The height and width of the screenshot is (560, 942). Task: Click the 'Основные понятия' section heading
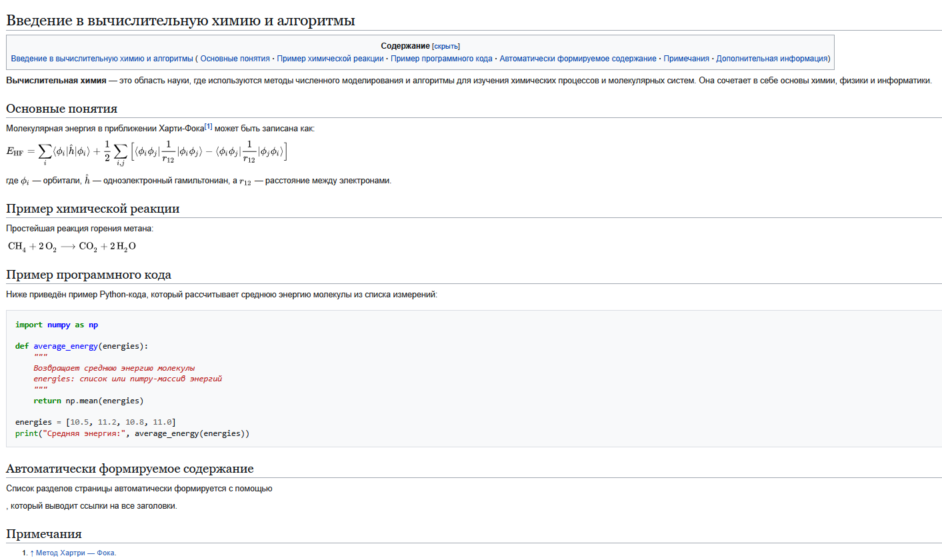[x=62, y=109]
